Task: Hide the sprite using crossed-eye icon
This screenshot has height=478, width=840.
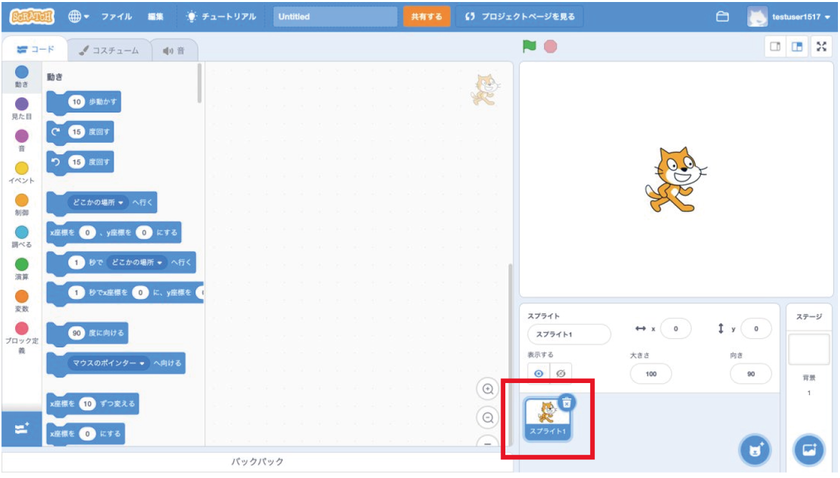Action: coord(560,373)
